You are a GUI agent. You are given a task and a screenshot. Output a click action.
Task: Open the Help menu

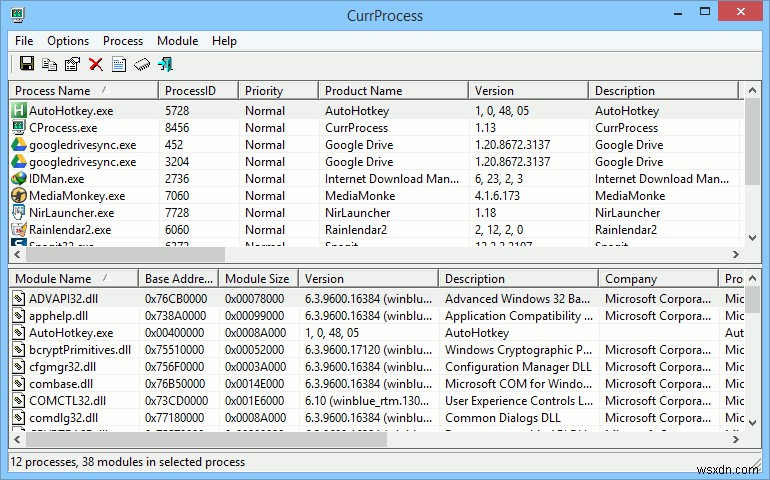click(224, 41)
